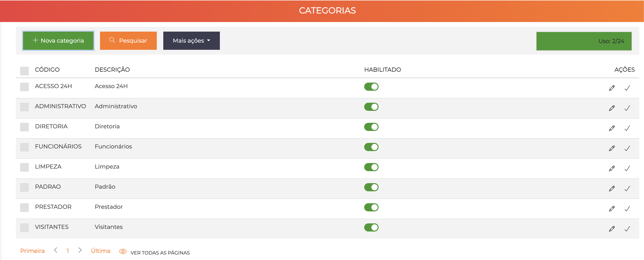The height and width of the screenshot is (260, 644).
Task: Click the green Uso: 2/24 usage indicator
Action: click(584, 41)
